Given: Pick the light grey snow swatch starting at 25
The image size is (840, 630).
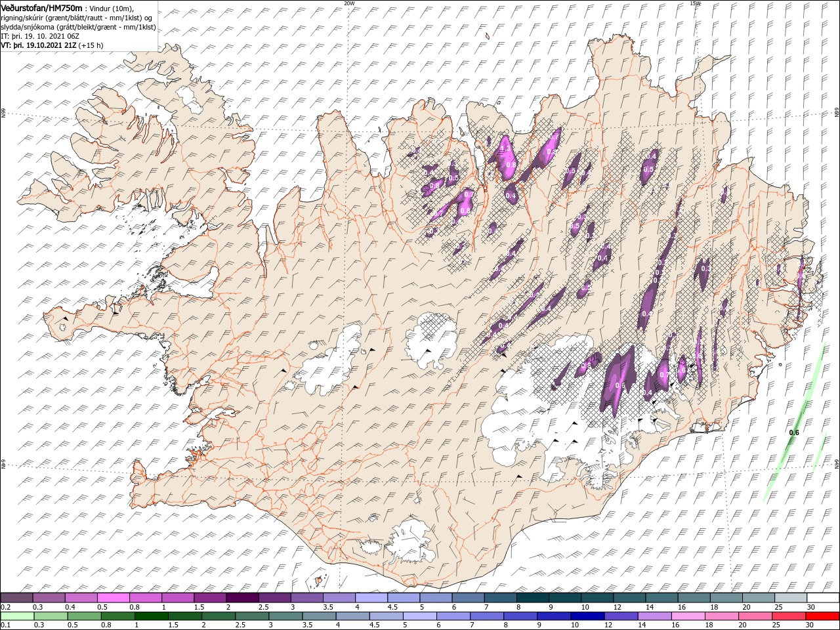Looking at the screenshot, I should [791, 597].
